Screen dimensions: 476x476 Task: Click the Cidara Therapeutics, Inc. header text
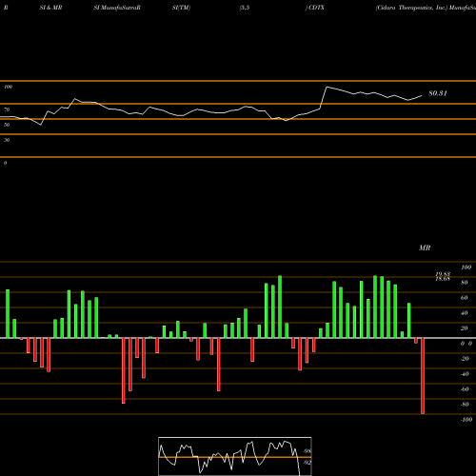(411, 8)
